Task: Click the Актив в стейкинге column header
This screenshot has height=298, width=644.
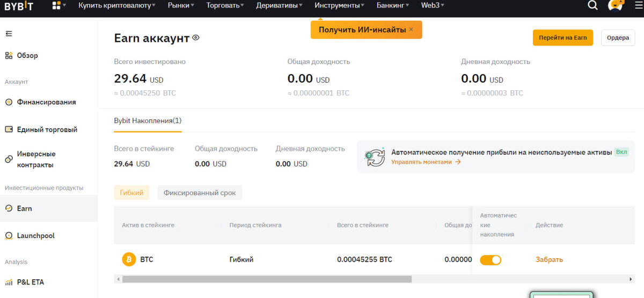Action: [148, 225]
